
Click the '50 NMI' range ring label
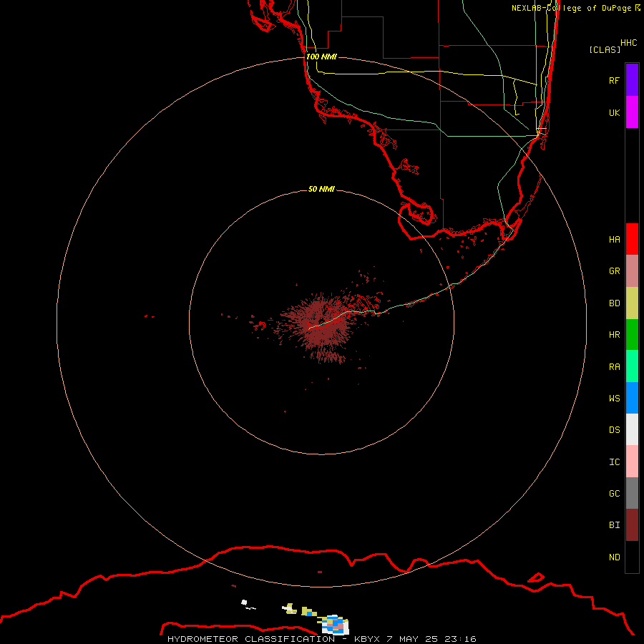(321, 189)
